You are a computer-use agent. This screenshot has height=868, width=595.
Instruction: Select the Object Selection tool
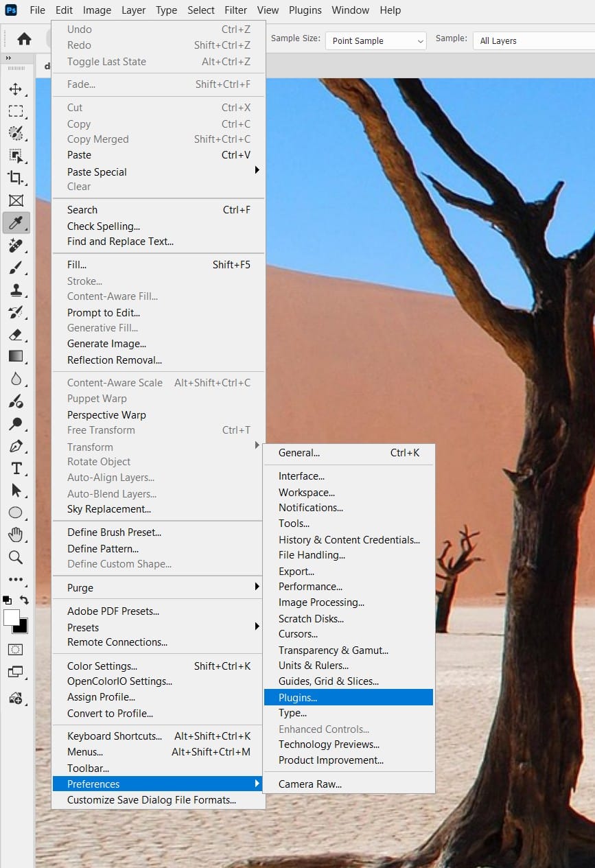coord(16,155)
